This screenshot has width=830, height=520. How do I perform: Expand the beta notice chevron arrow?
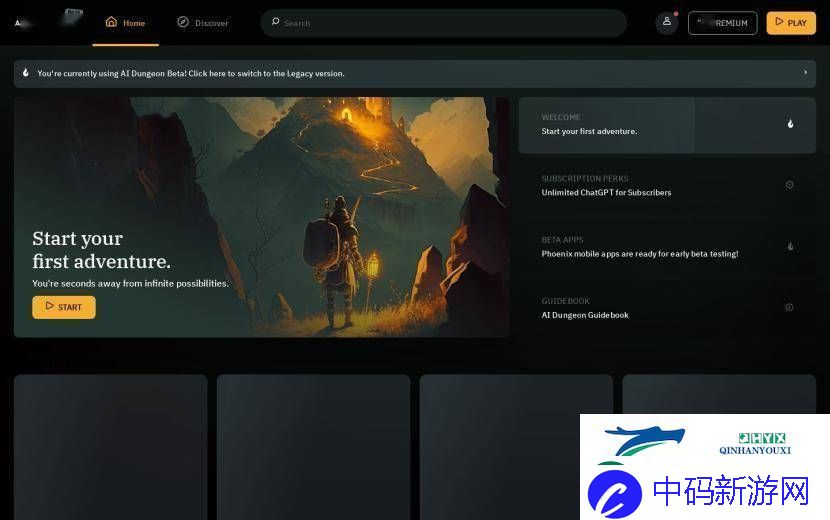pos(806,73)
